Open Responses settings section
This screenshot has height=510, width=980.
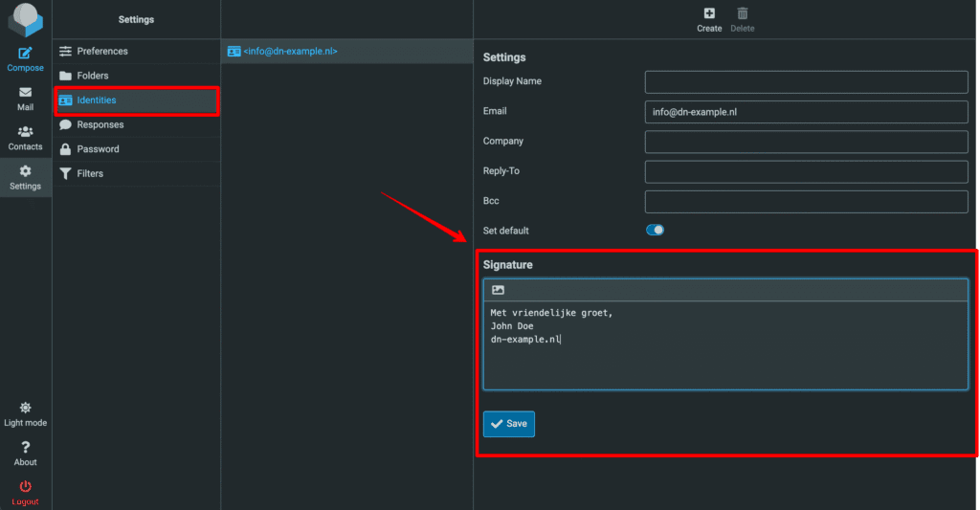coord(100,124)
